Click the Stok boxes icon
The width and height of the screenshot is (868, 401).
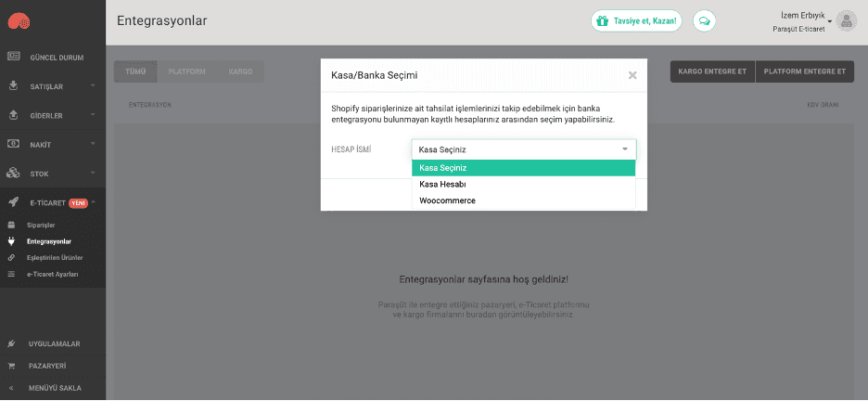coord(13,173)
